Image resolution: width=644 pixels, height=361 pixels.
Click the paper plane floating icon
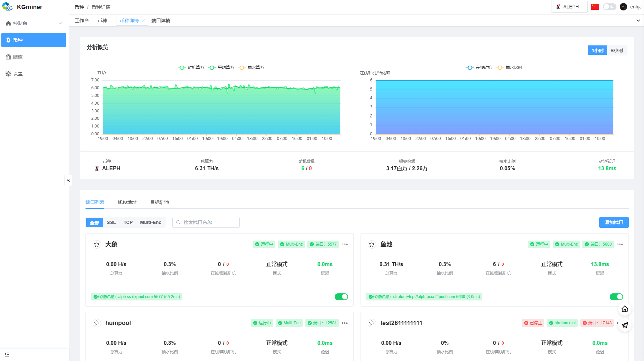click(624, 325)
